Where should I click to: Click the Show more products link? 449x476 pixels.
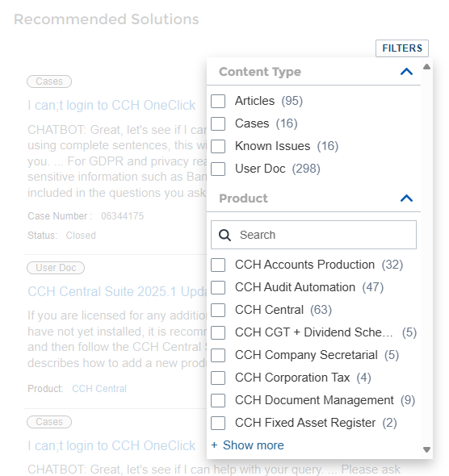pyautogui.click(x=248, y=445)
